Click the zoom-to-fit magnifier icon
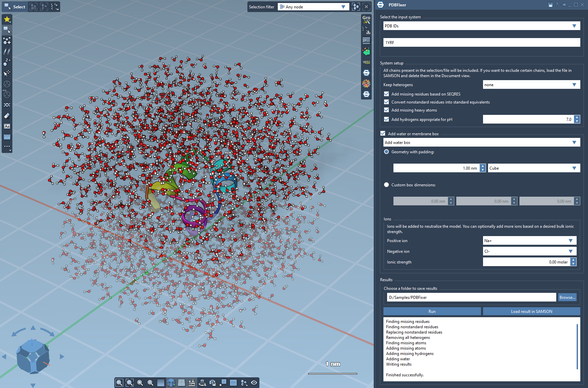The height and width of the screenshot is (388, 588). 119,383
